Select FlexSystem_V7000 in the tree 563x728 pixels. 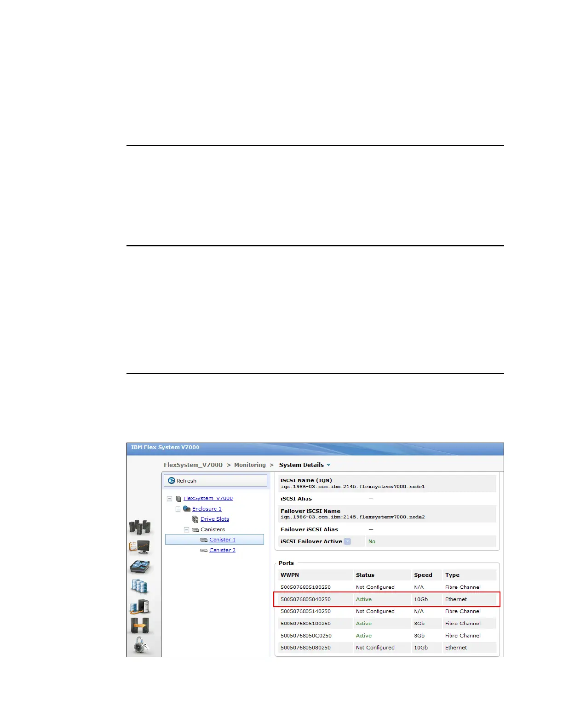tap(208, 498)
